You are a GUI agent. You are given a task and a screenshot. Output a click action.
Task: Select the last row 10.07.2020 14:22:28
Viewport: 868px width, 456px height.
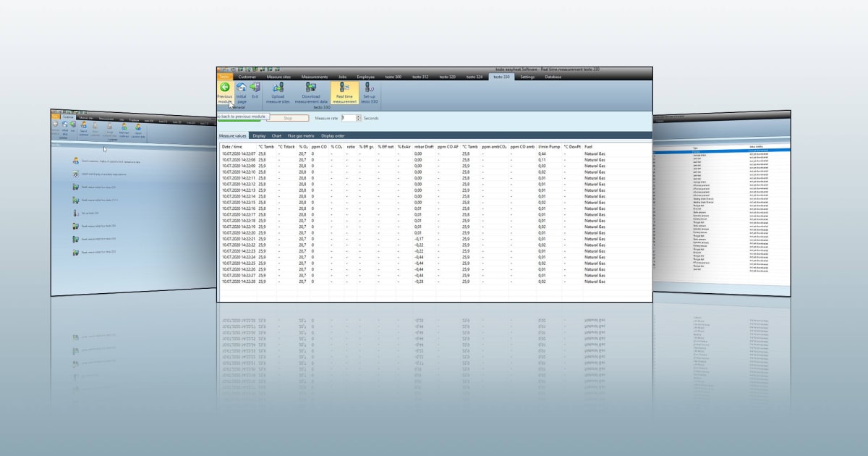[435, 281]
